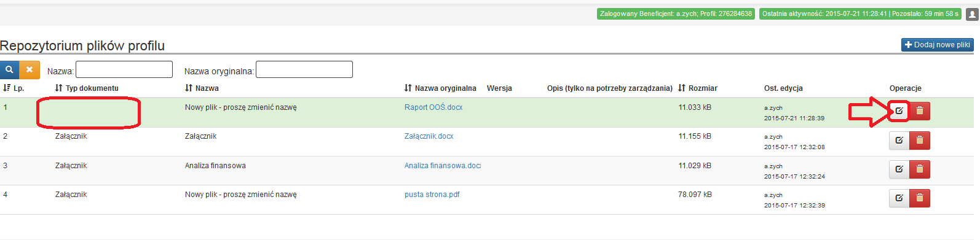
Task: Open the Analiza finansowa.doc file link
Action: coord(443,166)
